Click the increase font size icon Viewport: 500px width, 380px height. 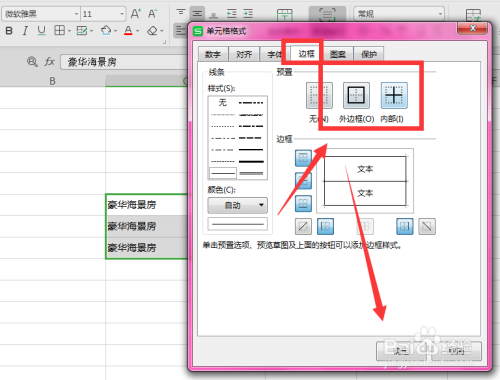(x=135, y=14)
